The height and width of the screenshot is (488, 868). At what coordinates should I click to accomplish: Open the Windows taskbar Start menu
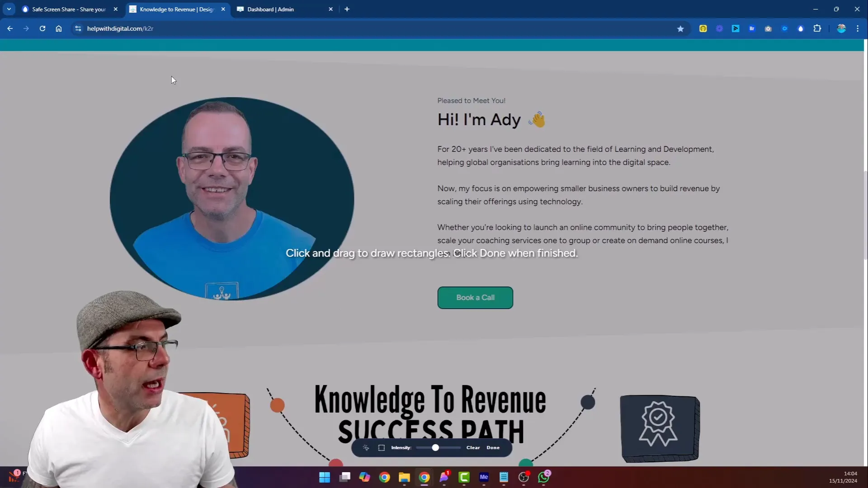325,477
